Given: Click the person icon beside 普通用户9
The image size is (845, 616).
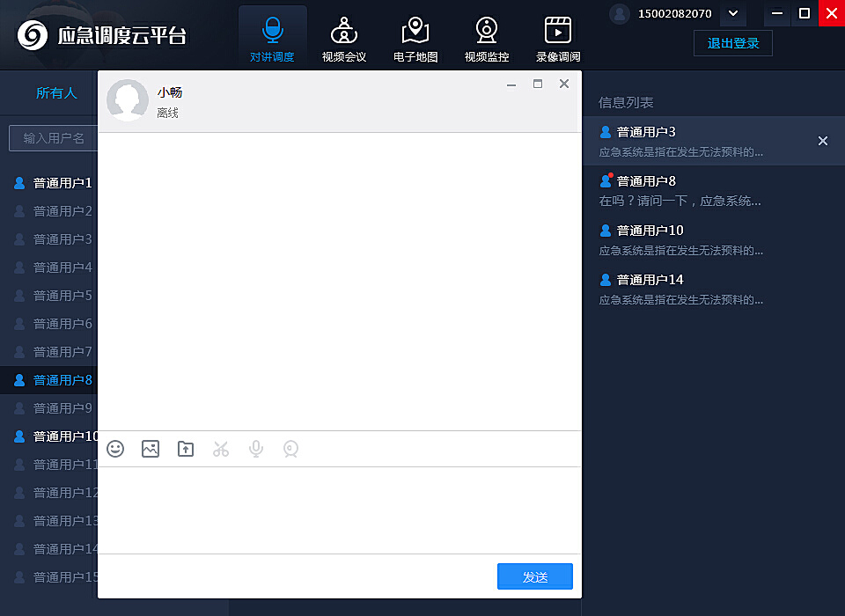Looking at the screenshot, I should click(19, 408).
